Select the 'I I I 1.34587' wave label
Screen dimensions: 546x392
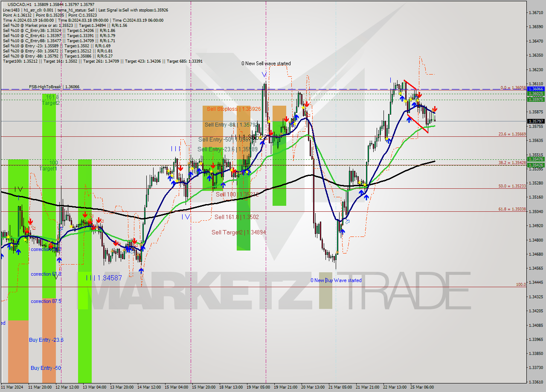(x=104, y=278)
